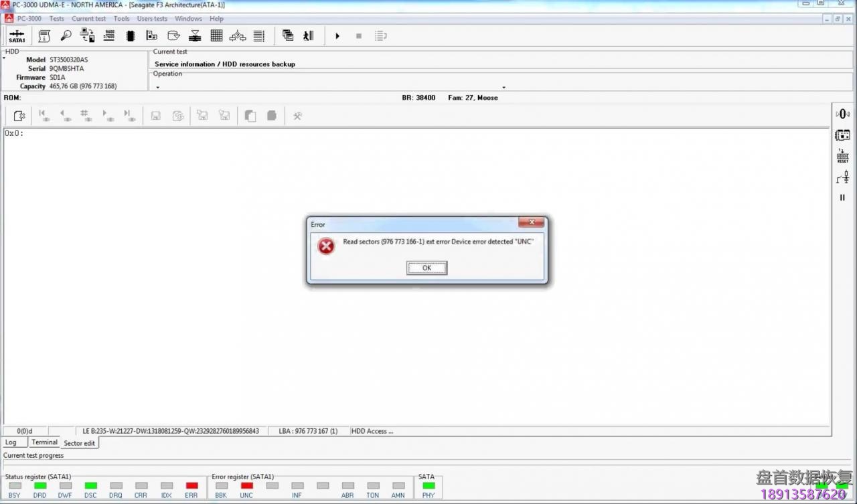
Task: Switch to the Log tab
Action: coord(11,442)
